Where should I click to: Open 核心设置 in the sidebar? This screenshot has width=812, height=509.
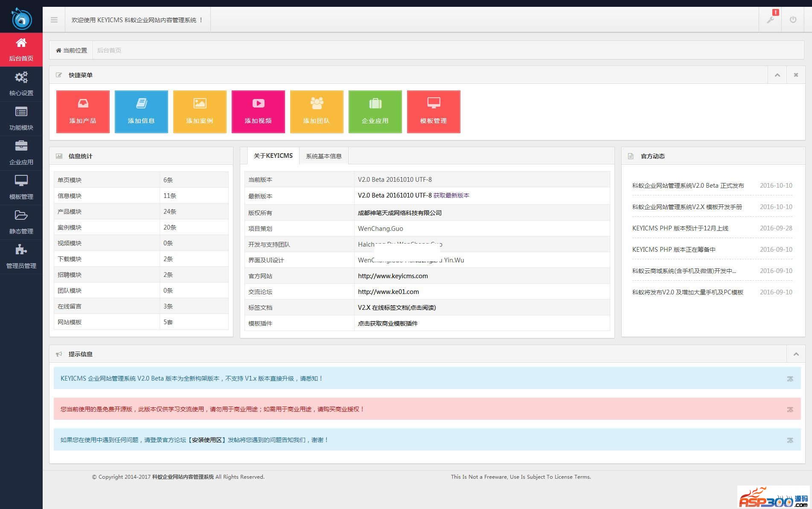21,84
